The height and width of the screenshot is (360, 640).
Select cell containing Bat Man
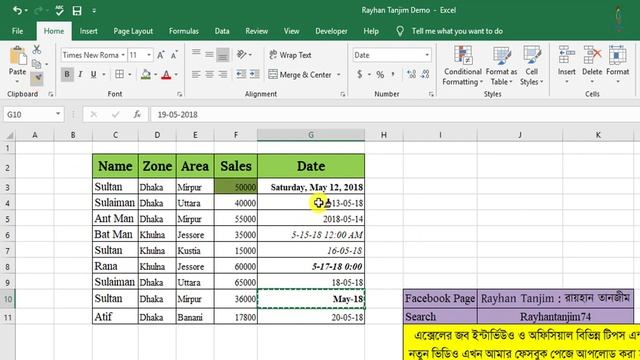tap(115, 234)
